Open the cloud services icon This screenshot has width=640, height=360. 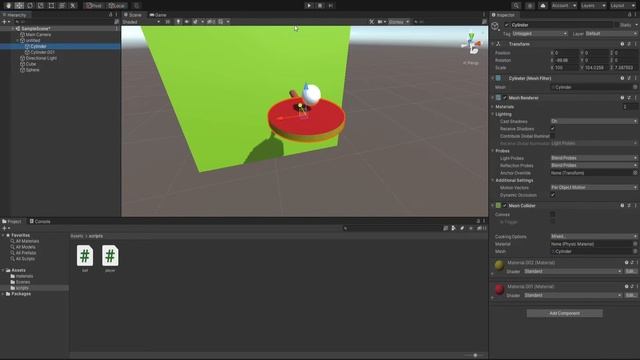coord(542,6)
